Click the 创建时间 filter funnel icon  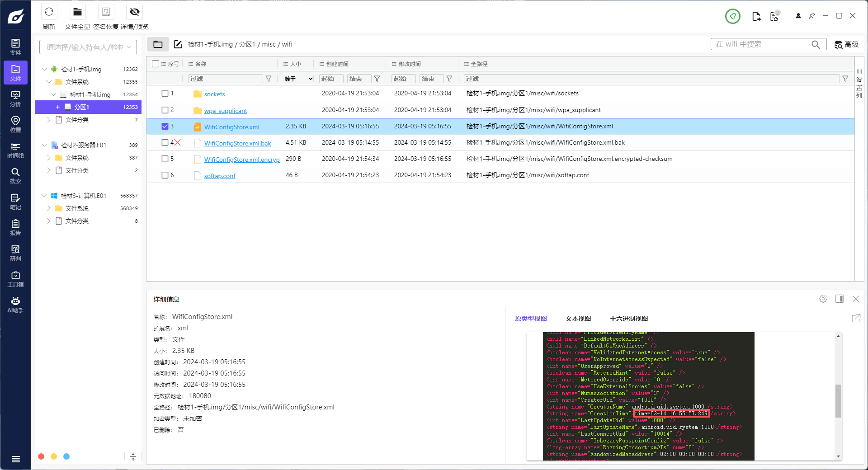click(x=377, y=79)
